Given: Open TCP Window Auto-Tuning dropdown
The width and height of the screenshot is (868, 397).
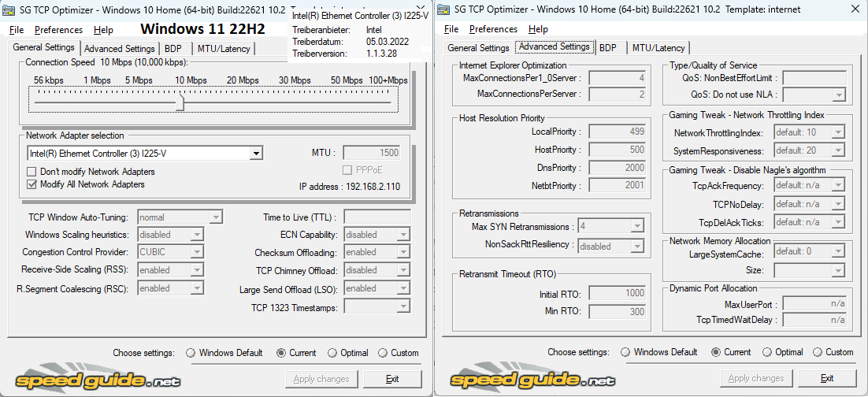Looking at the screenshot, I should pyautogui.click(x=217, y=217).
